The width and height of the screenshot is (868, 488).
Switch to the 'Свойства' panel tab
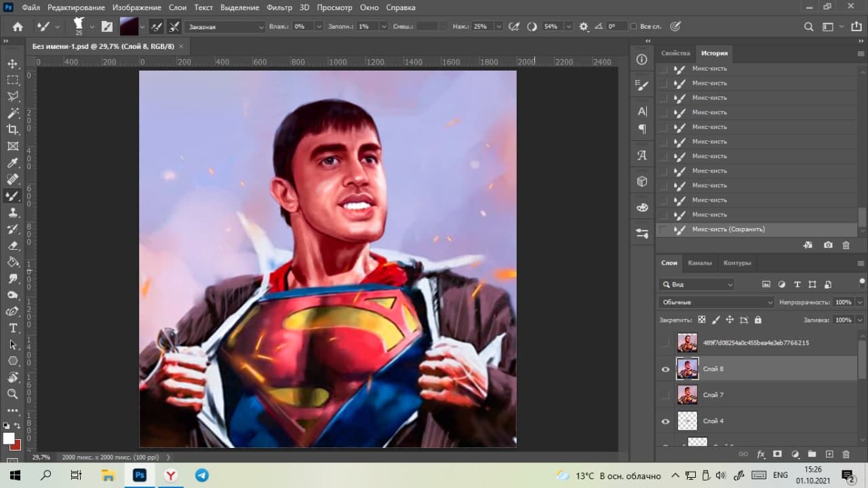point(675,53)
